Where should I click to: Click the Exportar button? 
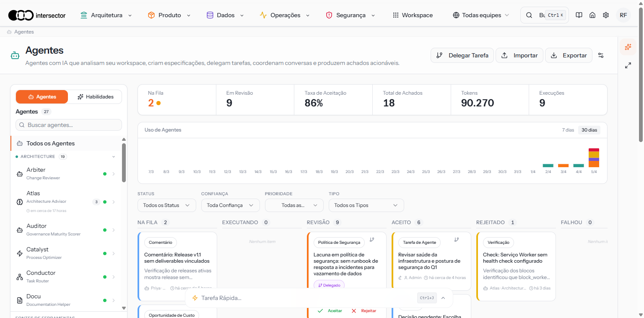(x=569, y=55)
